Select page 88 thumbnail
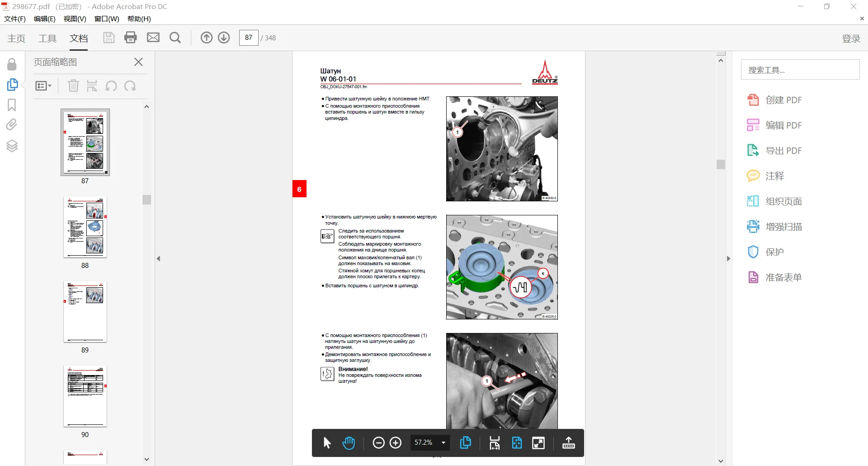 click(x=85, y=227)
